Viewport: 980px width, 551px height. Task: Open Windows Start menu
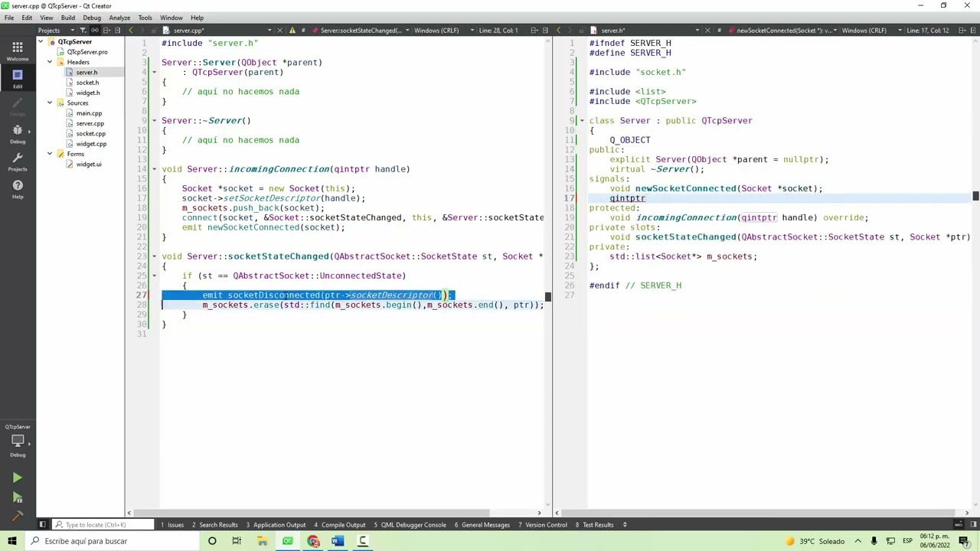11,541
